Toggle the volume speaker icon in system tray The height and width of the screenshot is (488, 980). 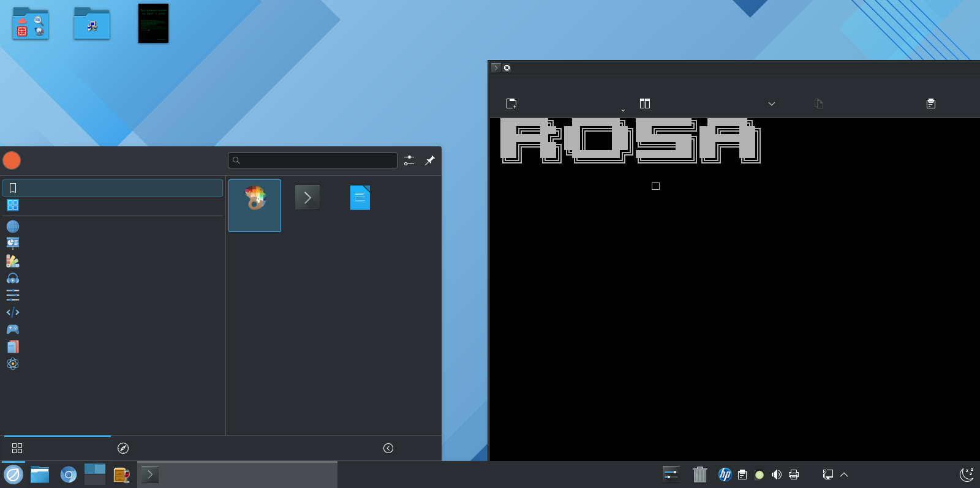click(x=777, y=475)
